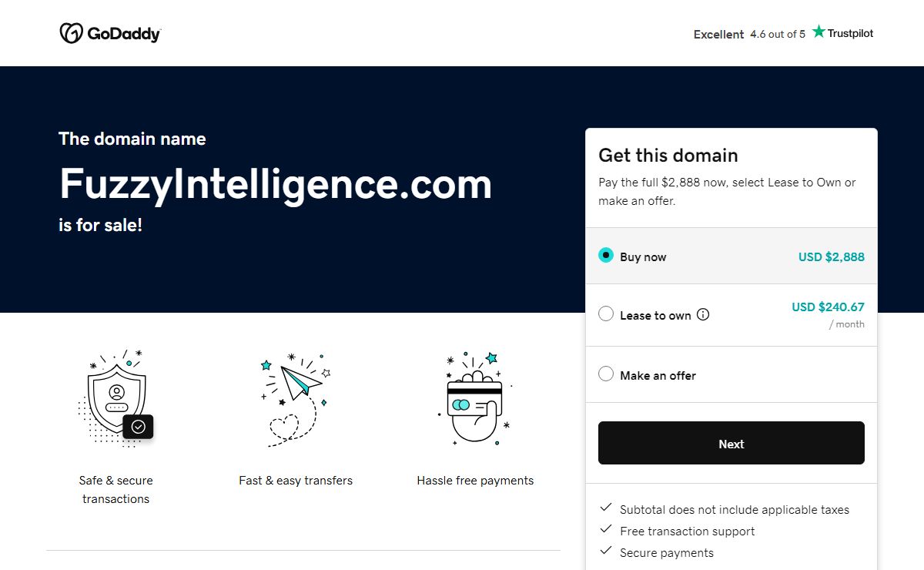
Task: Click the checkmark beside Secure payments
Action: pyautogui.click(x=606, y=552)
